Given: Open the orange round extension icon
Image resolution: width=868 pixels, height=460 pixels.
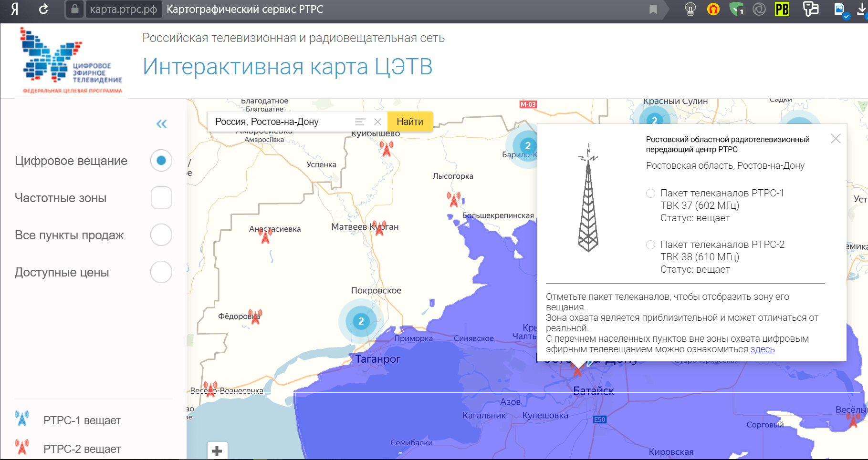Looking at the screenshot, I should (713, 9).
